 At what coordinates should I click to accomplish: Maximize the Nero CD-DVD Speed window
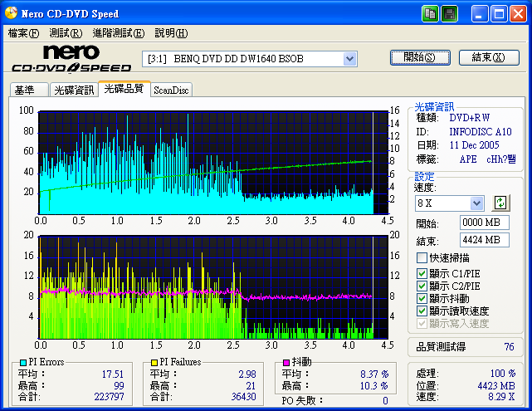[499, 14]
